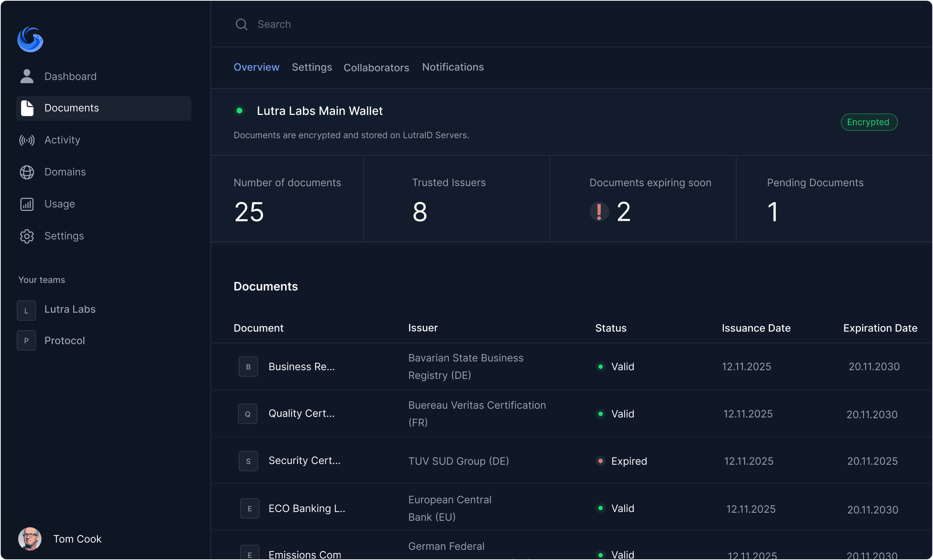Select the Protocol team

click(x=64, y=340)
